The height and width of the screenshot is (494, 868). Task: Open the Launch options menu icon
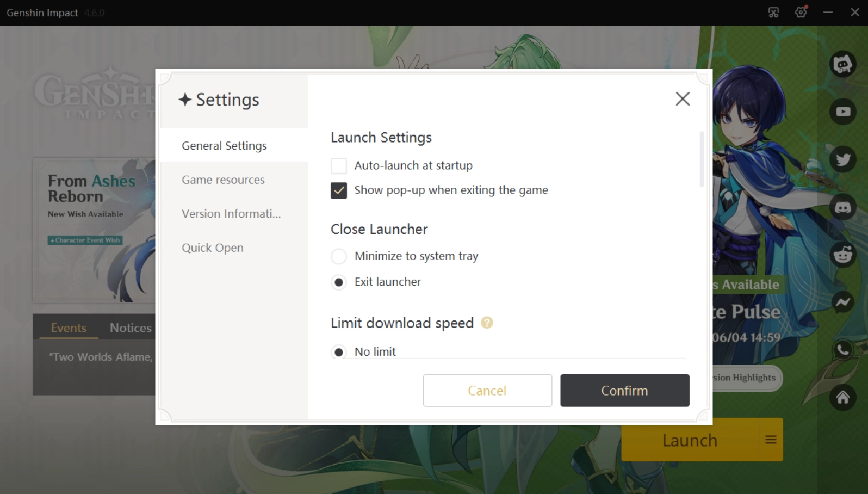tap(771, 440)
